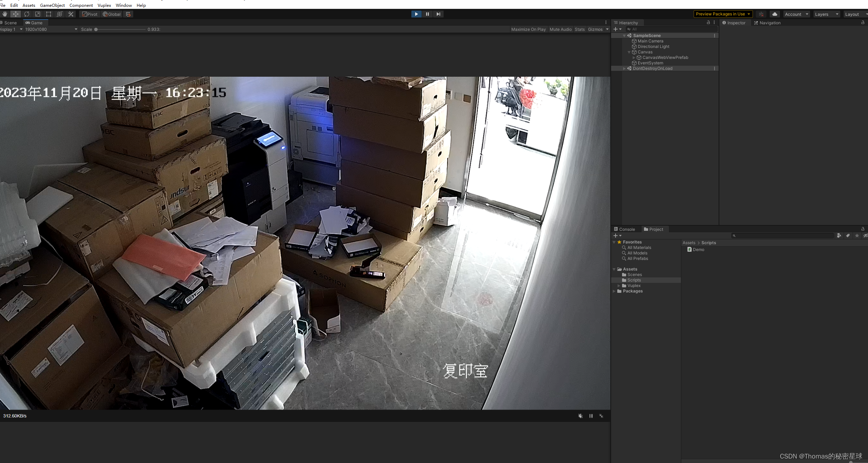868x463 pixels.
Task: Open the 1920x1080 resolution dropdown
Action: 51,29
